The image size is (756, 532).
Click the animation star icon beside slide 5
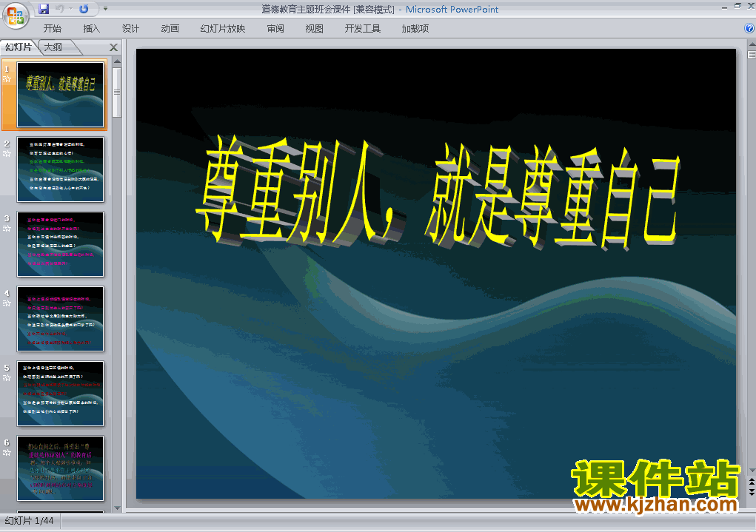7,378
